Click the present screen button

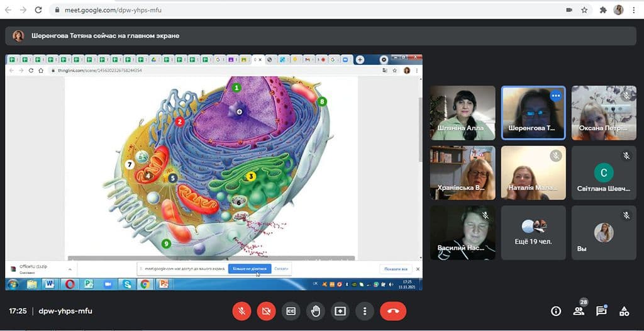pyautogui.click(x=340, y=311)
